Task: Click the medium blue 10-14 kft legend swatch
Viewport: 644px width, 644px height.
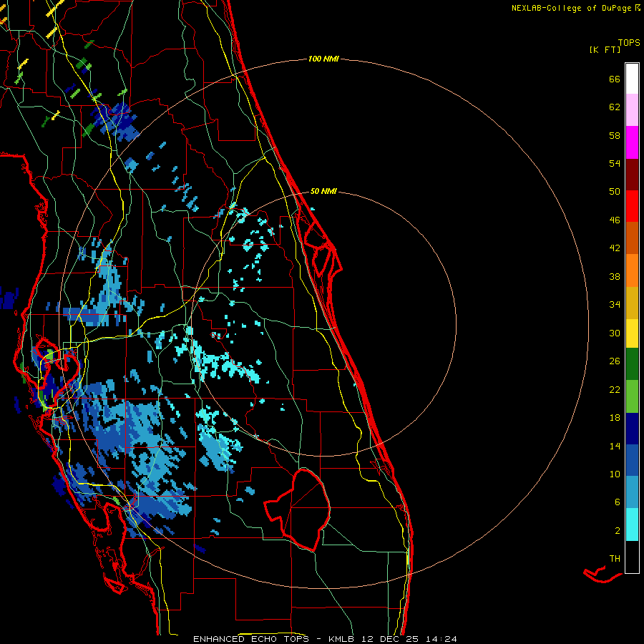Action: pos(632,460)
